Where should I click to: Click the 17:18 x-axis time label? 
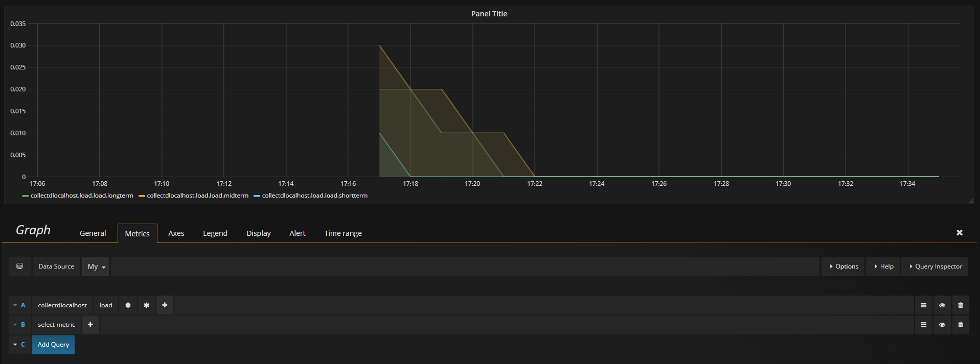click(x=411, y=184)
